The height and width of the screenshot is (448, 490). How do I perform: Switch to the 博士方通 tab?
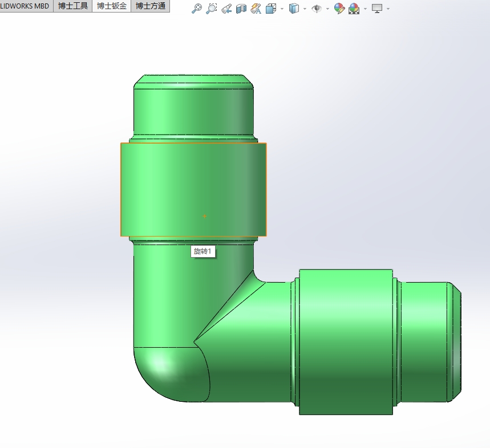pos(151,6)
